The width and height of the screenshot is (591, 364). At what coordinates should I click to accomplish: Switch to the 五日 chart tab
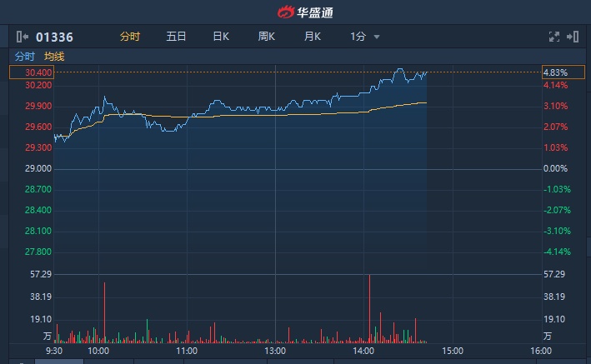[x=176, y=37]
